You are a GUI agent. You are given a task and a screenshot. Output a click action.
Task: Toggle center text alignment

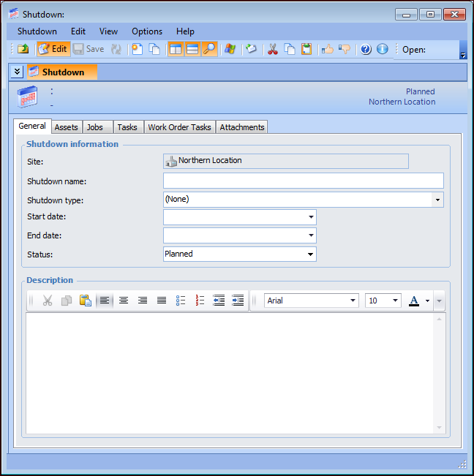point(124,301)
